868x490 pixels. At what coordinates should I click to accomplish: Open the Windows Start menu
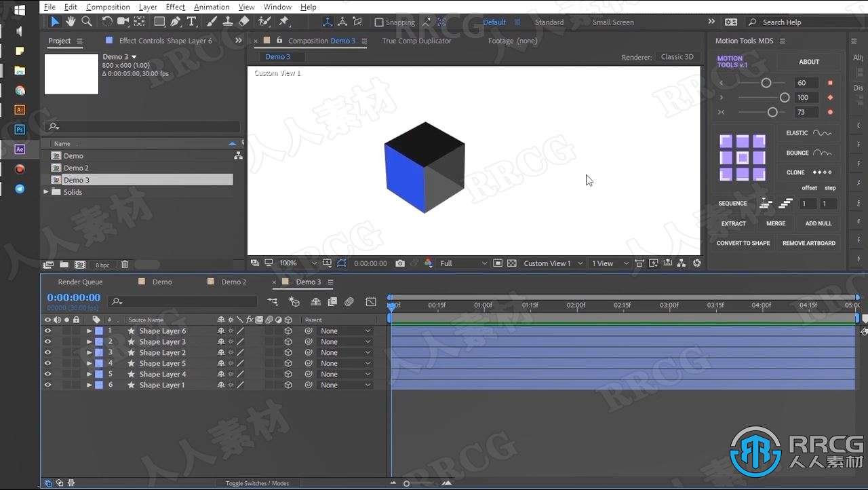pyautogui.click(x=20, y=10)
